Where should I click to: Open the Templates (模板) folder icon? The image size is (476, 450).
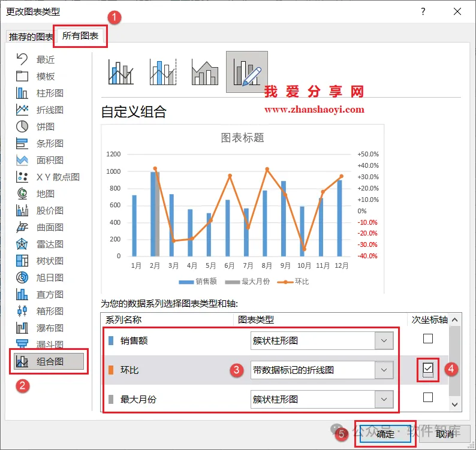tap(22, 76)
